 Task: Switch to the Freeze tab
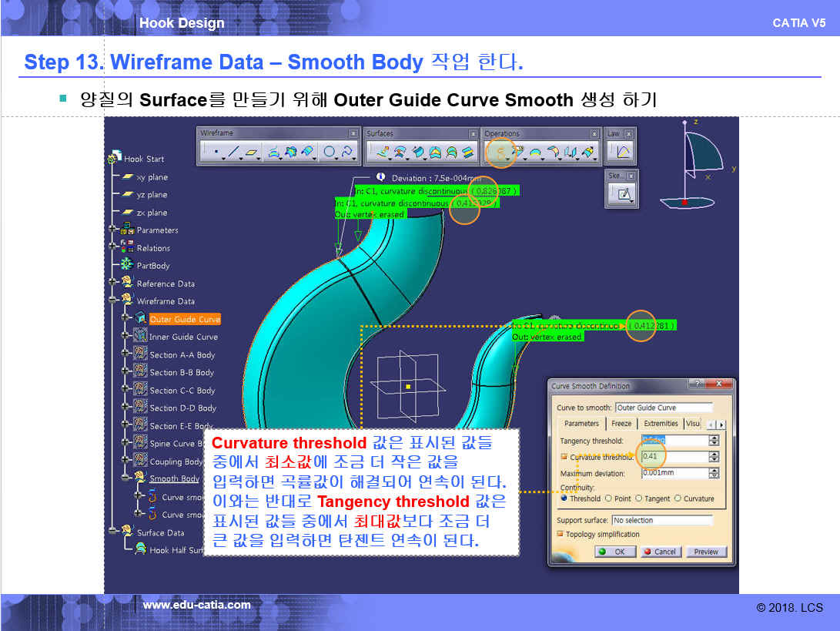(x=621, y=424)
